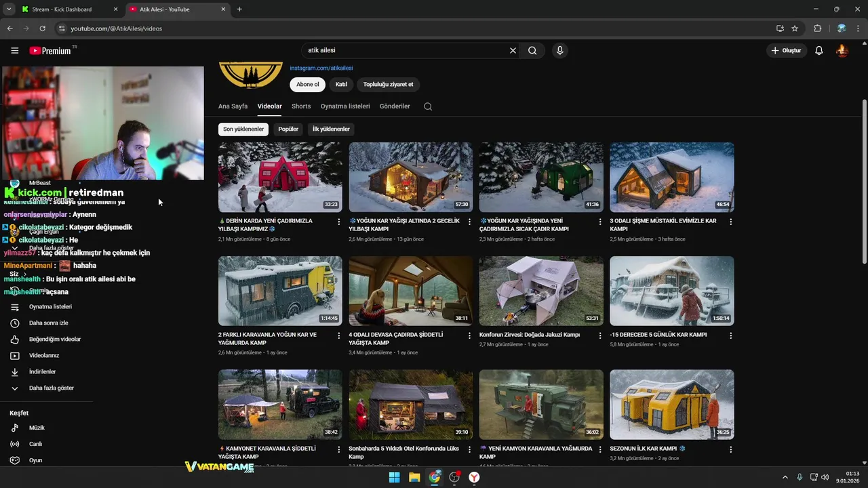Reload the page in Chrome
Screen dimensions: 868x488
tap(42, 28)
